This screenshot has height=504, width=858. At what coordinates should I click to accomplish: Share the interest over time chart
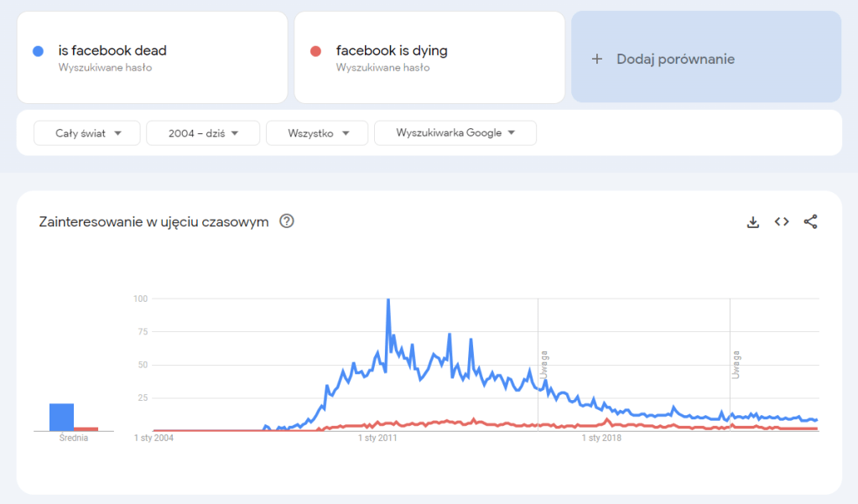810,222
